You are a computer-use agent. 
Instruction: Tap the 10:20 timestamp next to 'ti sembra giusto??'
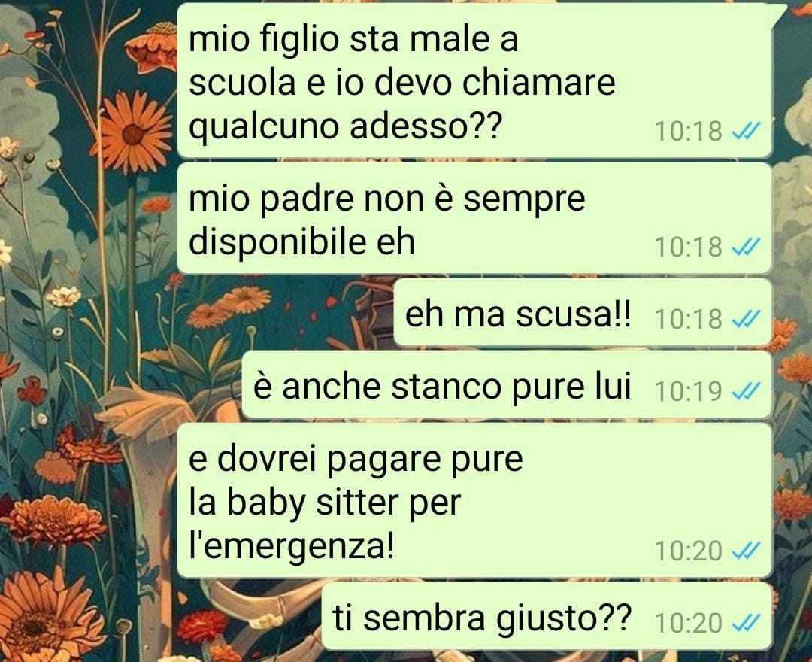(688, 623)
